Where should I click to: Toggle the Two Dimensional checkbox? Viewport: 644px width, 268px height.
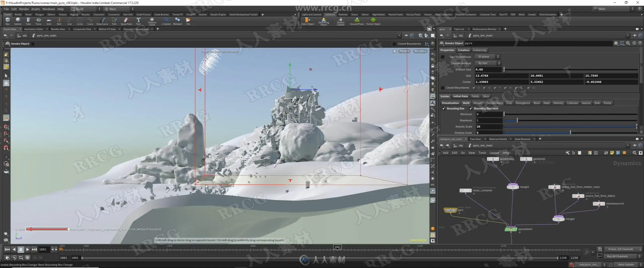pyautogui.click(x=443, y=57)
